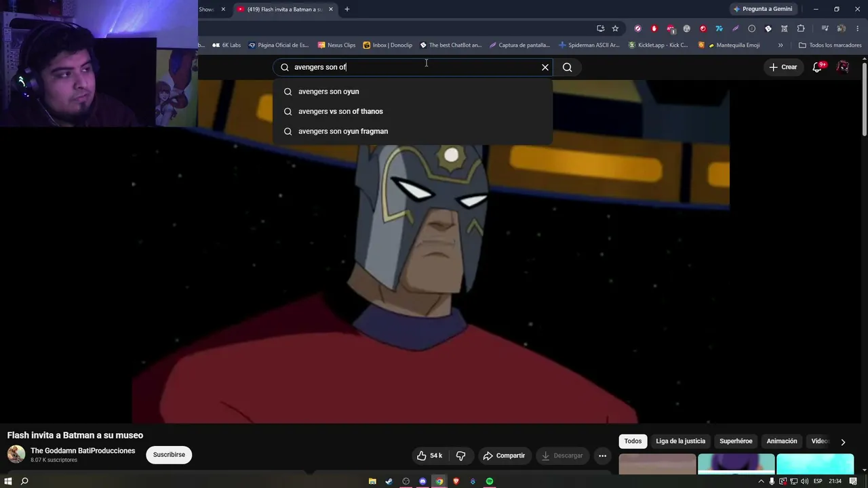
Task: Open the Windows notification center
Action: (853, 481)
